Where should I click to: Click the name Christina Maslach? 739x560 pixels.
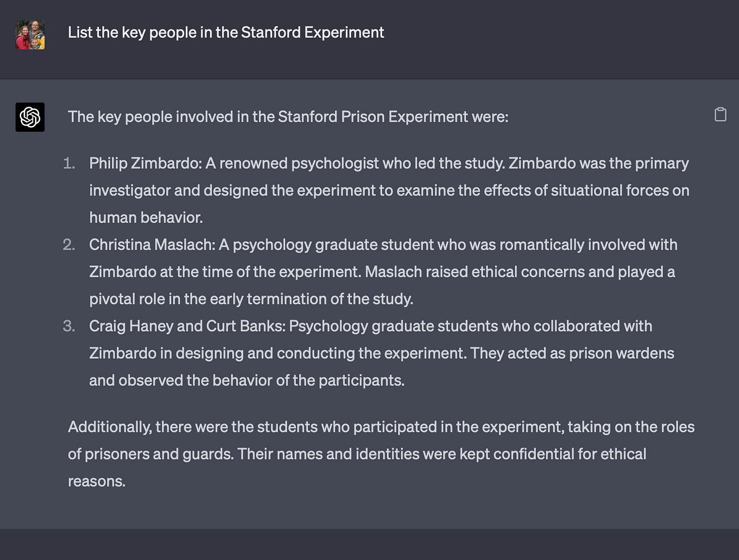tap(152, 245)
